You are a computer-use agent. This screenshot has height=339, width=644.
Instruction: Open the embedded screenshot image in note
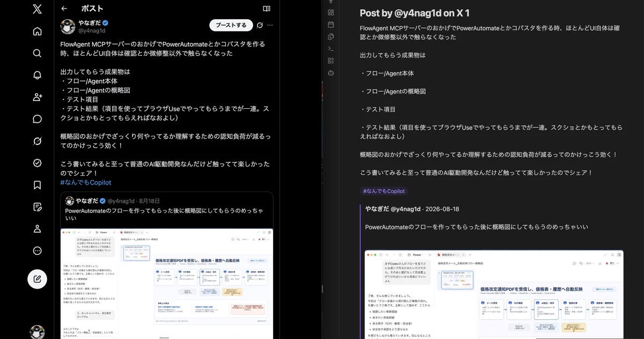coord(494,294)
